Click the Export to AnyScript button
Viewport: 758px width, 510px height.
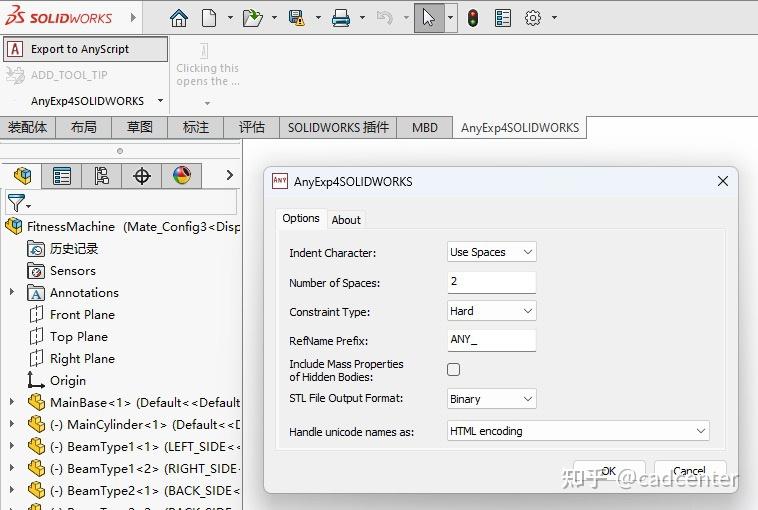(86, 49)
